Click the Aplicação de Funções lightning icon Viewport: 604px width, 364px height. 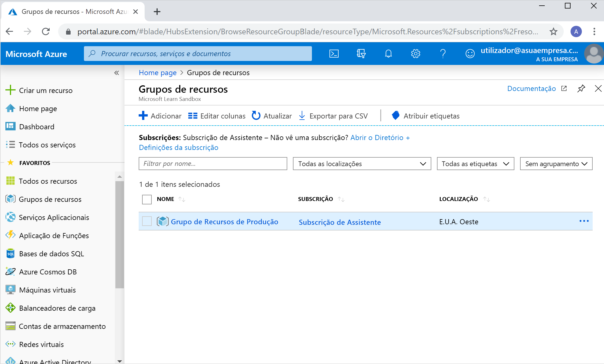(x=10, y=235)
